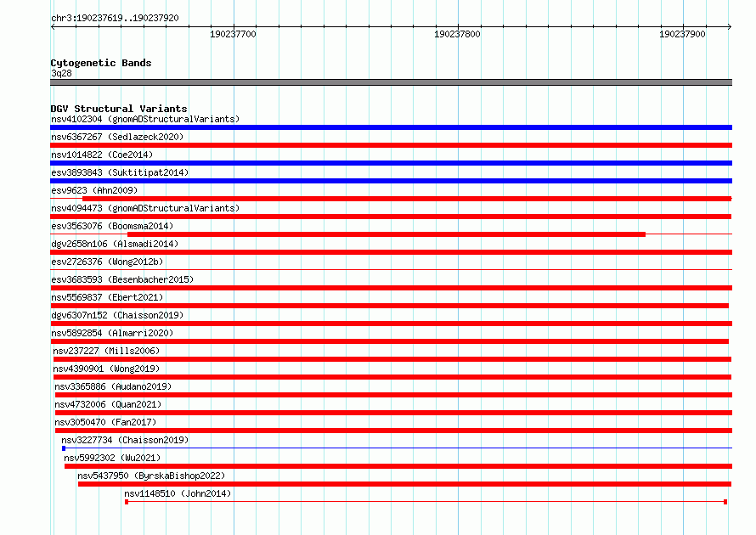Click the right arrow of the ruler
Viewport: 756px width, 535px height.
click(730, 26)
